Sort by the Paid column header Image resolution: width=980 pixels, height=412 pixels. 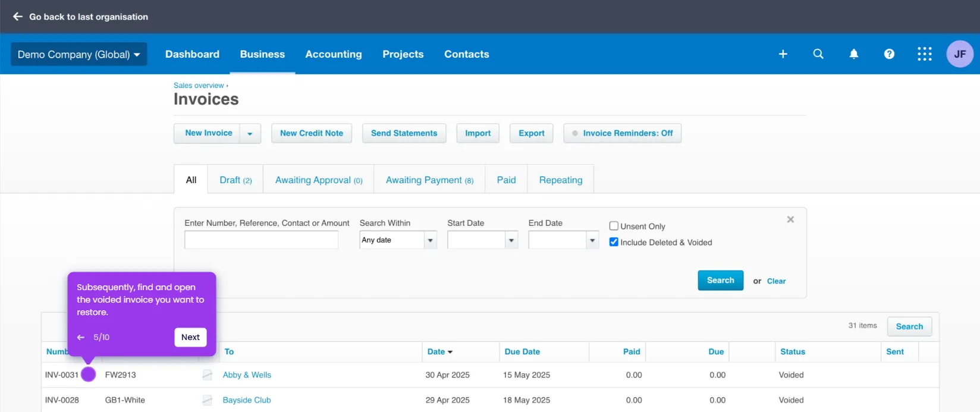[x=632, y=352]
